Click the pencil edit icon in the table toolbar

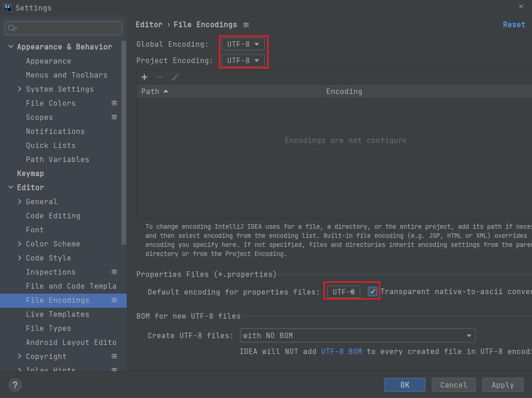click(x=175, y=77)
